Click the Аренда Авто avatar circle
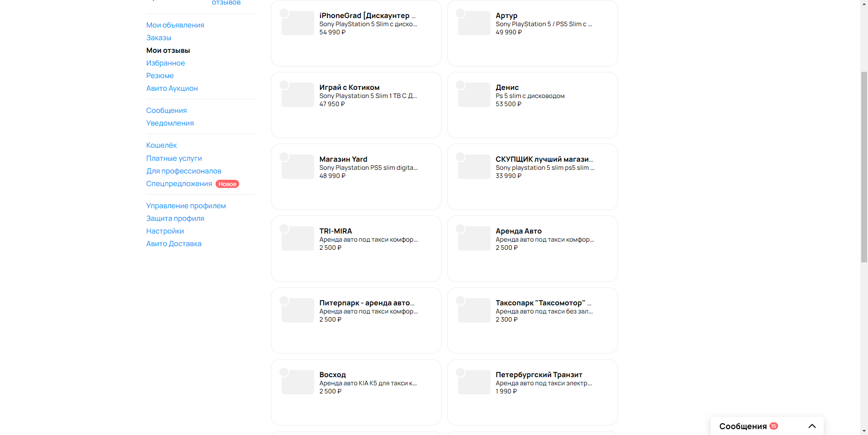Viewport: 868px width, 435px height. [x=460, y=229]
